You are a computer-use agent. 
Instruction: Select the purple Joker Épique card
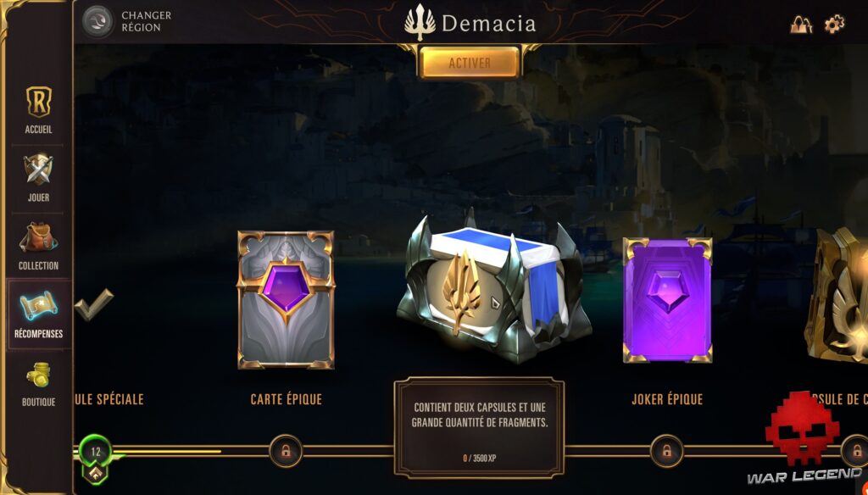point(667,301)
